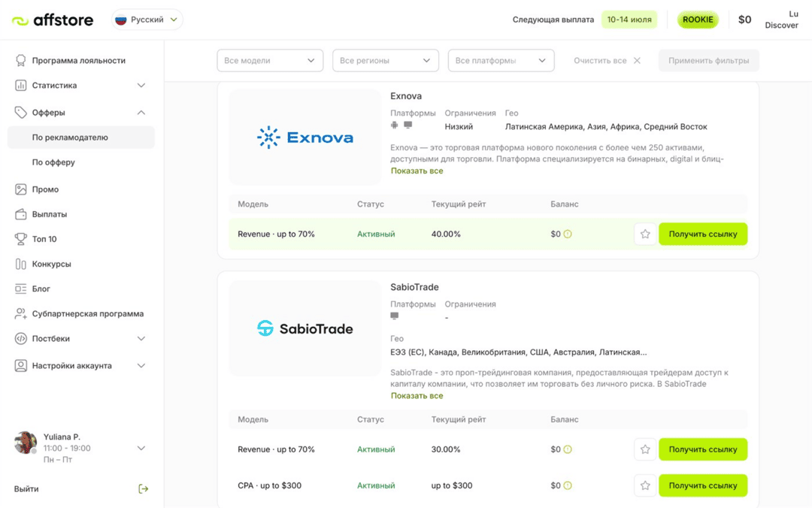This screenshot has height=508, width=812.
Task: Click the logout arrow icon beside Выйти
Action: (144, 489)
